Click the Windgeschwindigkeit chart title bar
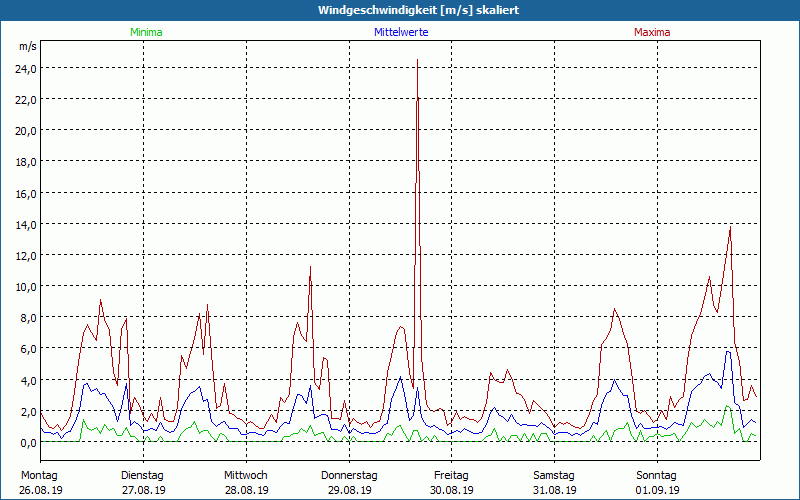 point(400,10)
